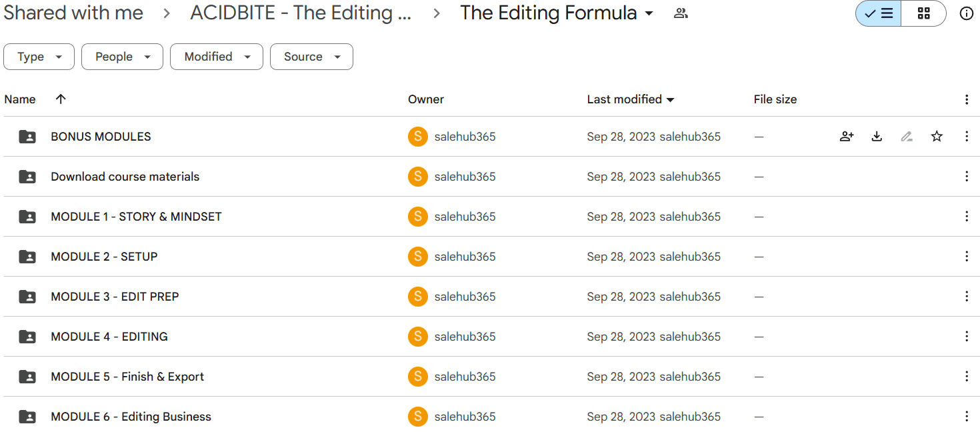
Task: Open the Last modified column dropdown
Action: pos(670,100)
